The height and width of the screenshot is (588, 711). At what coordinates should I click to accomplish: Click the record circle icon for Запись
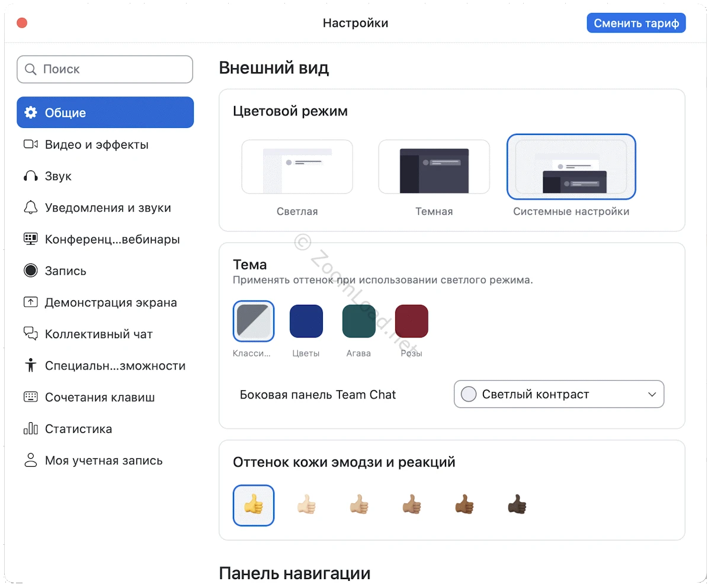pos(30,271)
